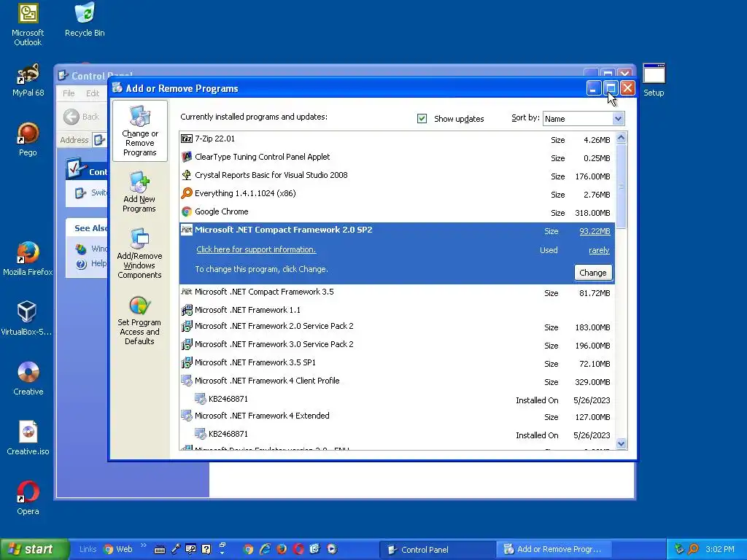Click .NET Framework 4 Extended icon
Viewport: 747px width, 560px height.
click(187, 416)
